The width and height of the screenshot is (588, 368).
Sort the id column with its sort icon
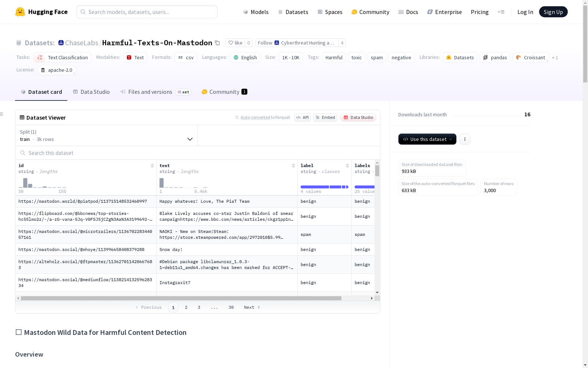point(152,166)
